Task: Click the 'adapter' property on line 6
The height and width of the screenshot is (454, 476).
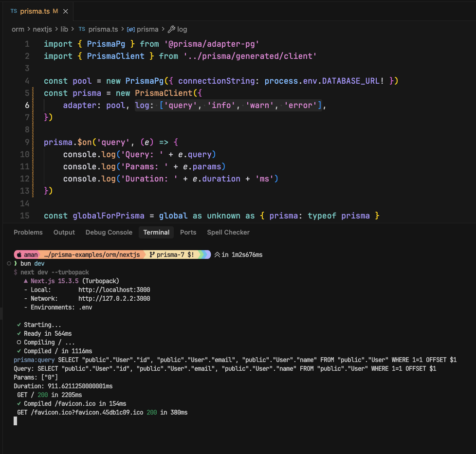Action: [x=79, y=105]
